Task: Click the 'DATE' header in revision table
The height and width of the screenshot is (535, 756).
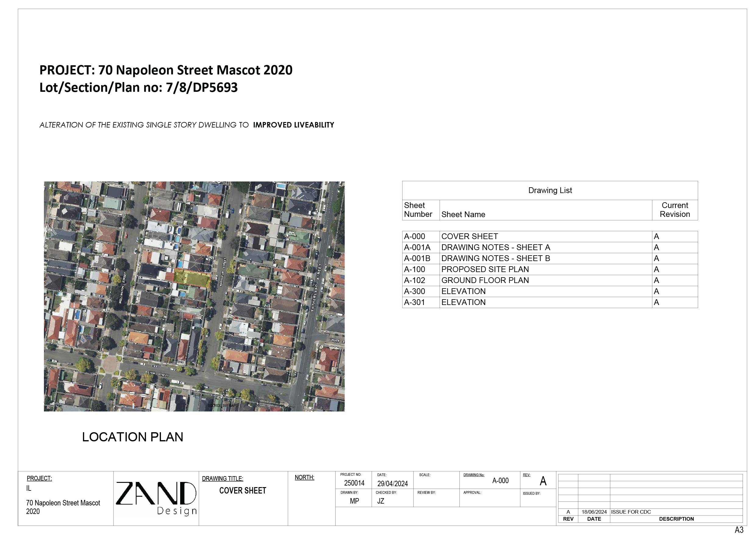Action: [x=594, y=519]
